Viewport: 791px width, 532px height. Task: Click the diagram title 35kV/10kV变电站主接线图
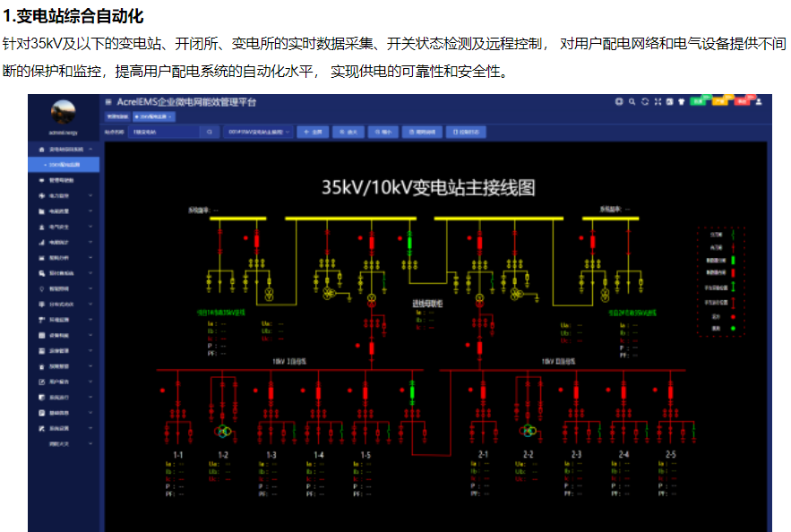click(428, 187)
